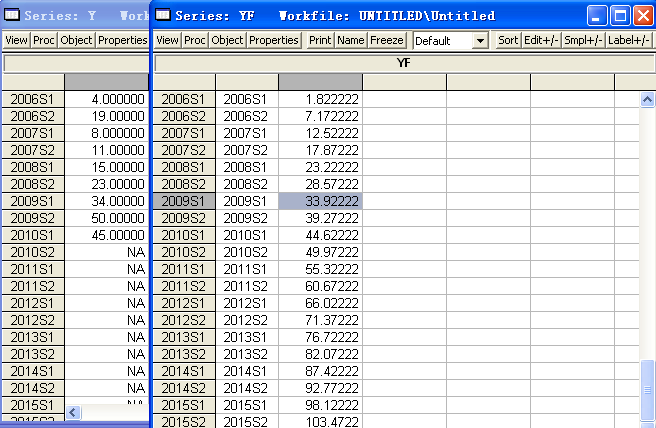This screenshot has width=656, height=428.
Task: Toggle Label+/- display
Action: click(629, 40)
